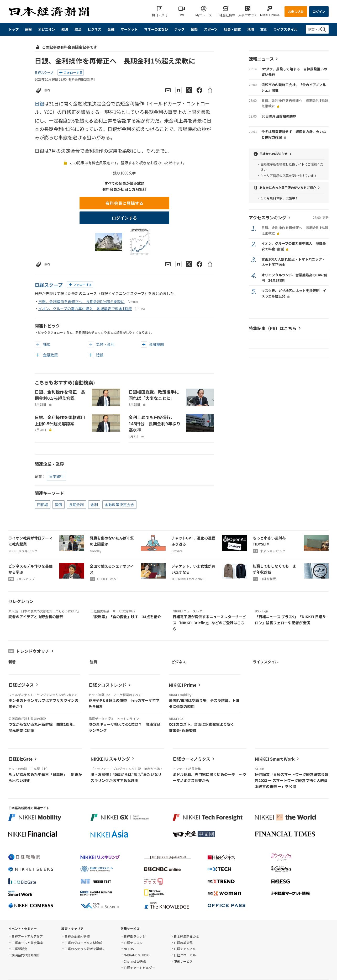This screenshot has height=980, width=337.
Task: Share on X using bottom icon
Action: tap(189, 264)
